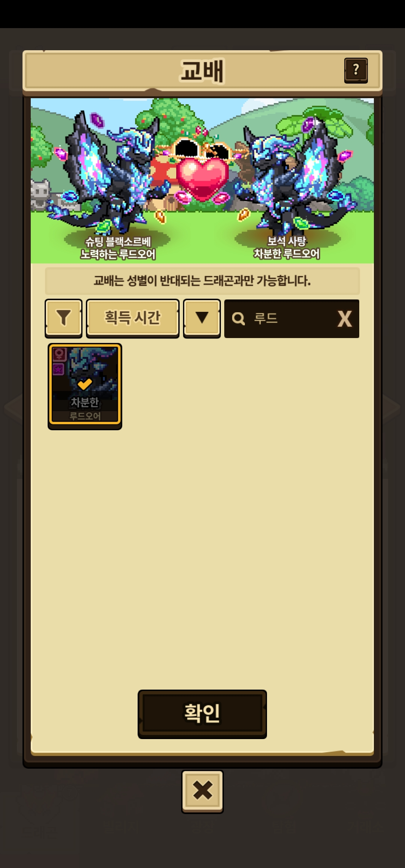
Task: Tap the 노력하는 루드오어 name label
Action: tap(118, 254)
